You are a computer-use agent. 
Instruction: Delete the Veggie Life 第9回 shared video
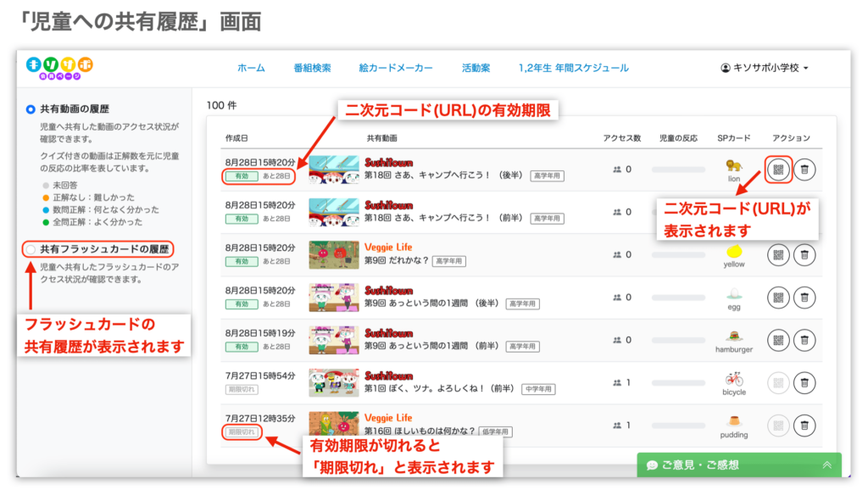(x=804, y=254)
